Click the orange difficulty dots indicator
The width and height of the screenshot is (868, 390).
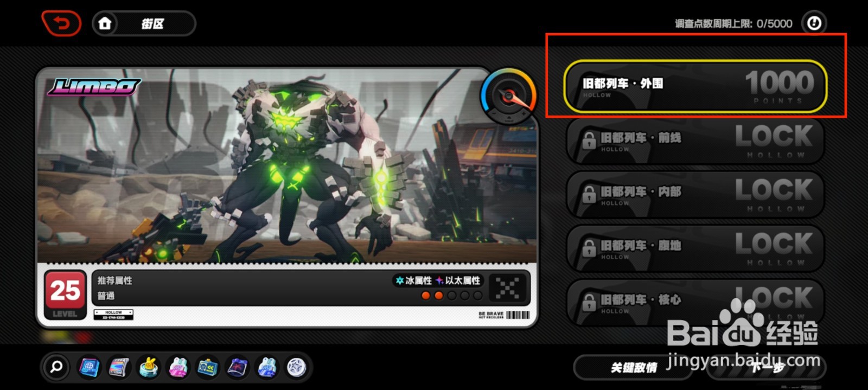tap(452, 296)
